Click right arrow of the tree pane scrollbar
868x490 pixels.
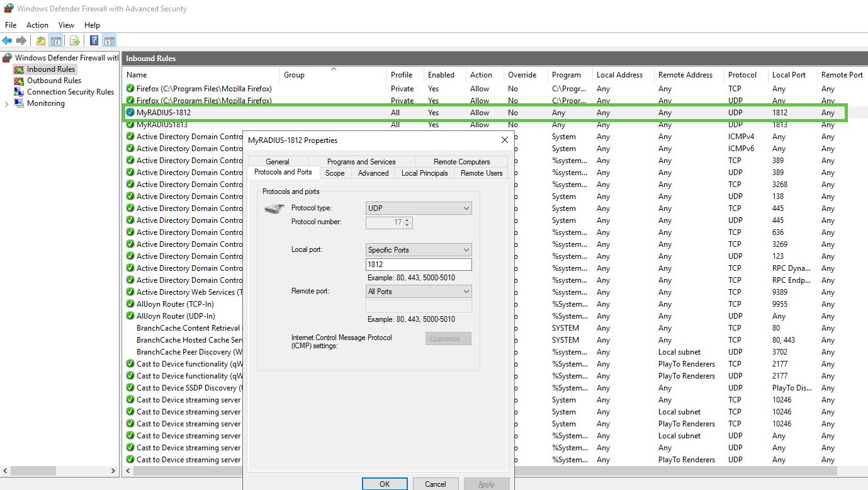pos(113,470)
